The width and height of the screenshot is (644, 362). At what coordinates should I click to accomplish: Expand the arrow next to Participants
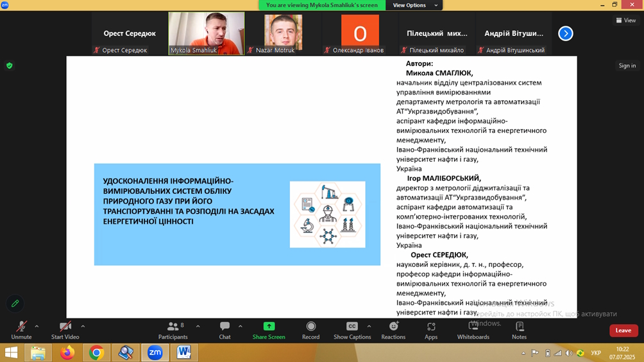198,327
